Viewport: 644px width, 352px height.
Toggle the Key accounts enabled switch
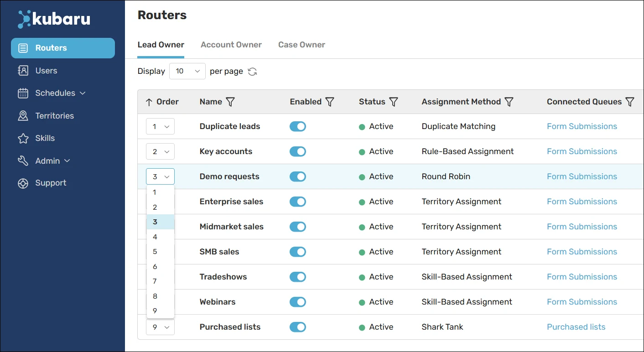(x=298, y=152)
